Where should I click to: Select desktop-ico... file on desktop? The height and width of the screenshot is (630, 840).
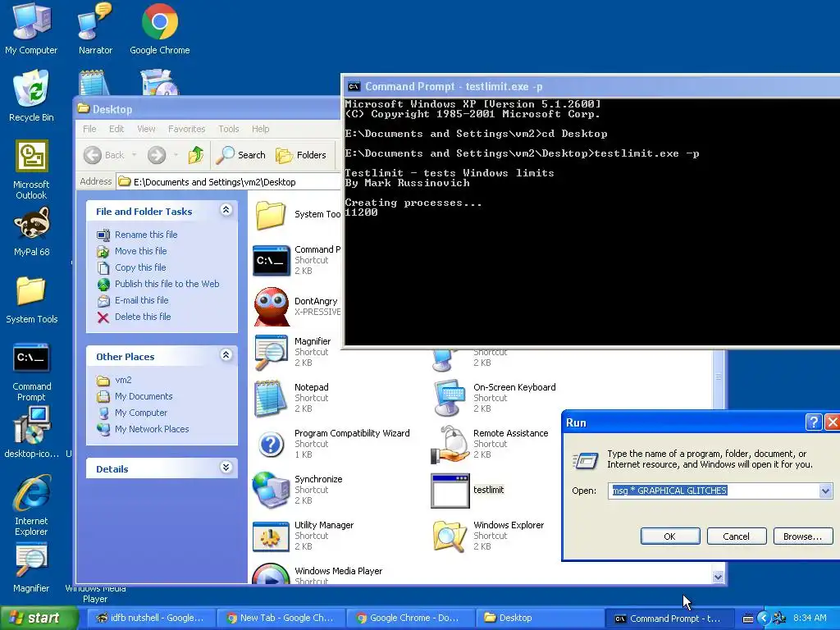pos(31,431)
